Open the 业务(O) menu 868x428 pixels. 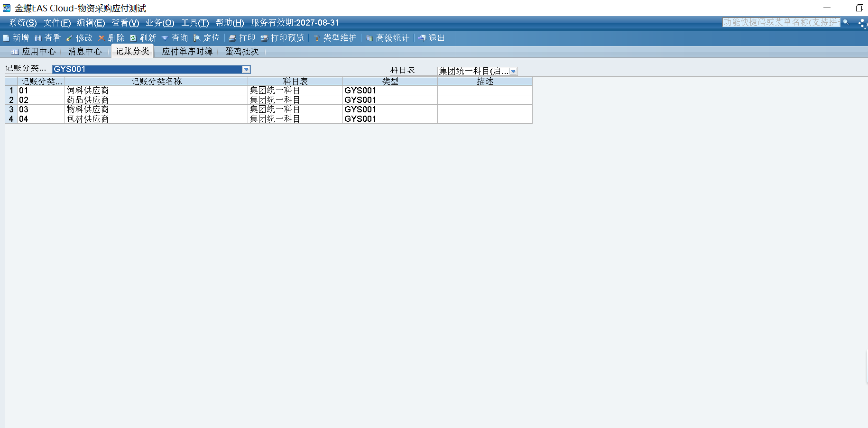click(x=160, y=23)
